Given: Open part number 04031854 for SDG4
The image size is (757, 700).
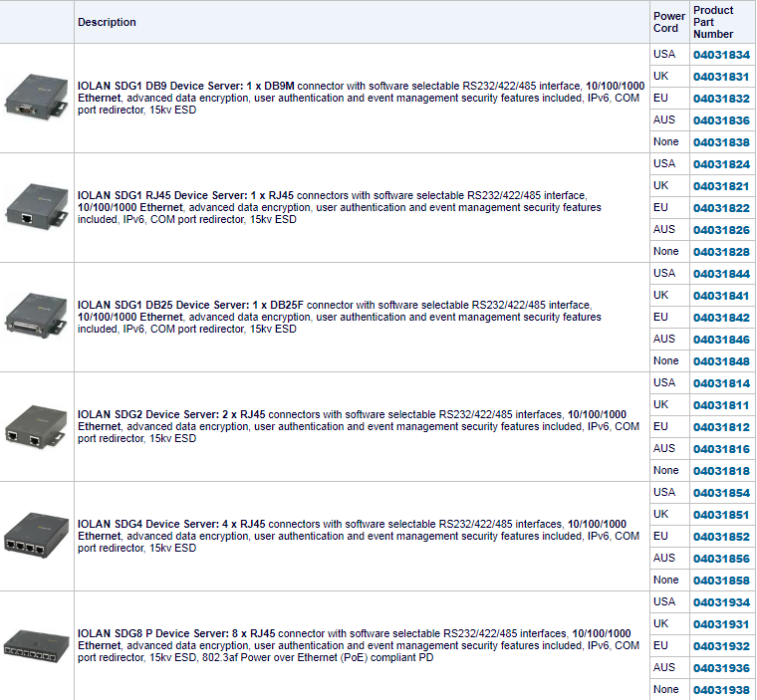Looking at the screenshot, I should pyautogui.click(x=721, y=493).
